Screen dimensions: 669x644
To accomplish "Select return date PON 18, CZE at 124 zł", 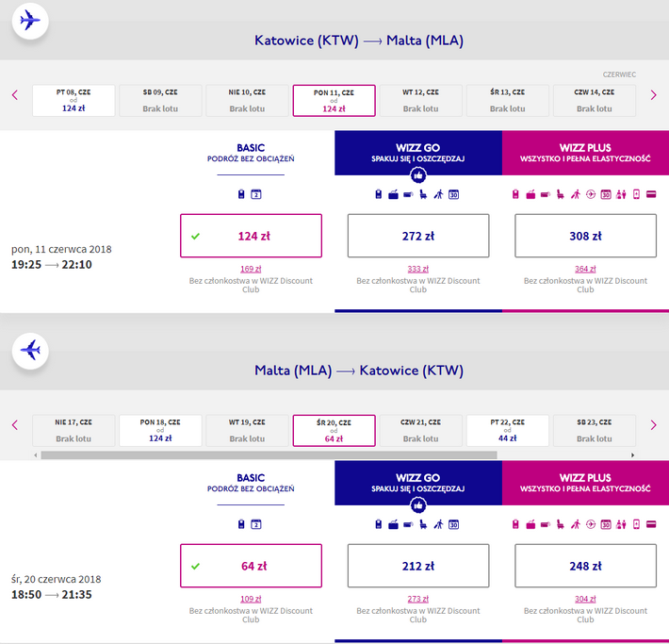I will 160,431.
